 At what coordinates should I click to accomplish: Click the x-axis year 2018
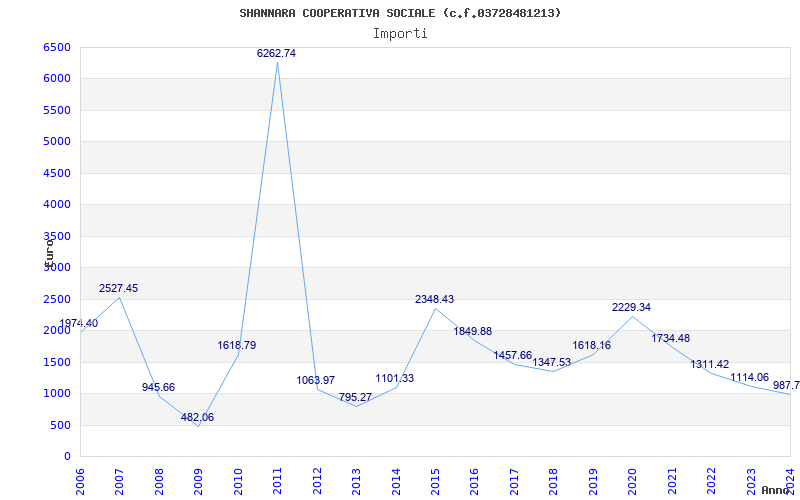[554, 481]
